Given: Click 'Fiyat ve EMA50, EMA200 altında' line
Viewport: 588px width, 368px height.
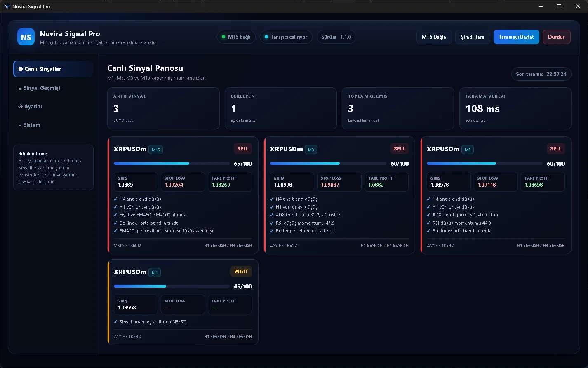Looking at the screenshot, I should click(153, 215).
